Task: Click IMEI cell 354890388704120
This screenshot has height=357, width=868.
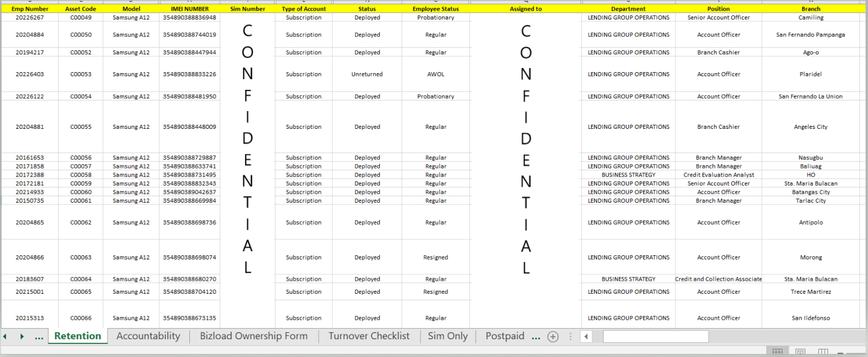Action: click(x=189, y=292)
